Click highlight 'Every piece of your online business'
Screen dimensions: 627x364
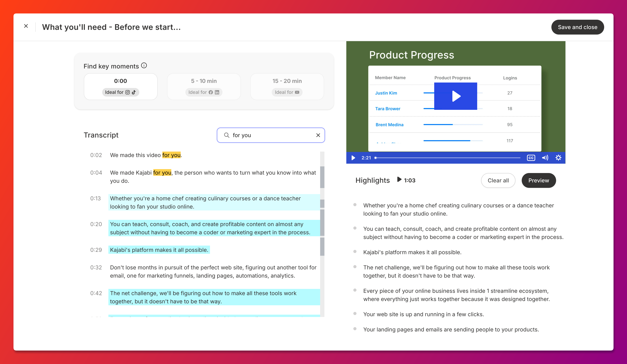(456, 295)
